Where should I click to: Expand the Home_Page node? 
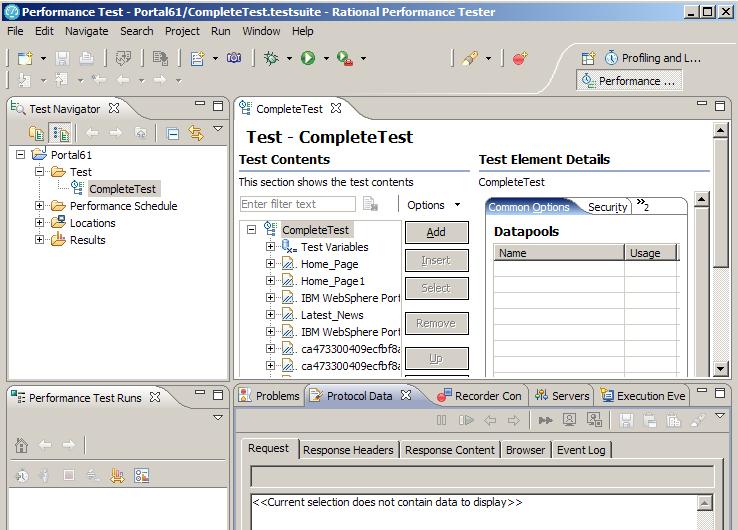pyautogui.click(x=270, y=264)
